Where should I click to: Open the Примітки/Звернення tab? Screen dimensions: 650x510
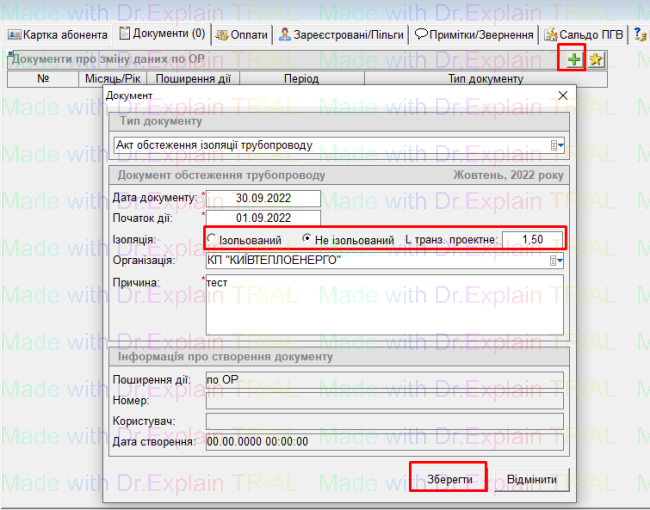(474, 34)
